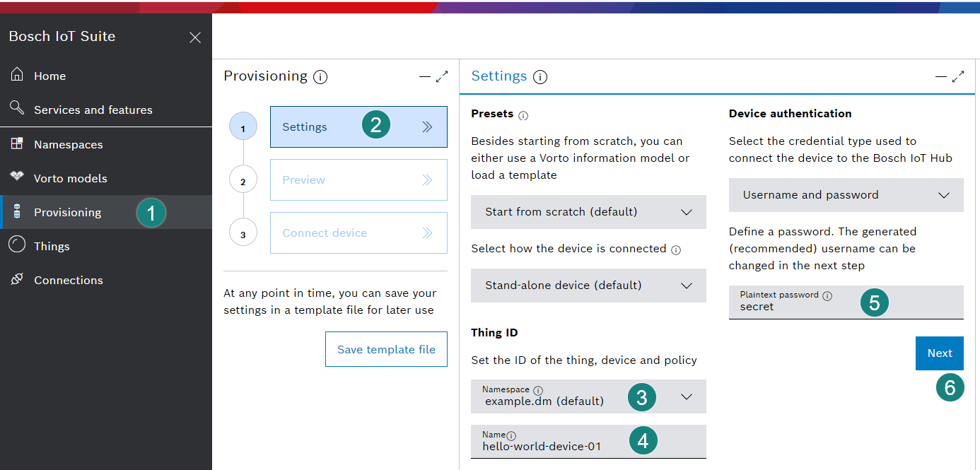Go to the Connect device step
980x470 pixels.
point(358,233)
